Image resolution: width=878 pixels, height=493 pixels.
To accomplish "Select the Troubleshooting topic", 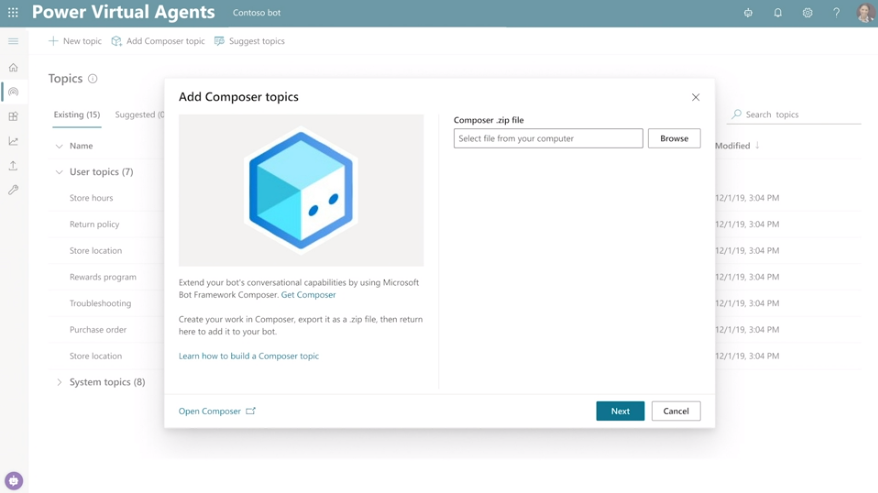I will (x=100, y=303).
